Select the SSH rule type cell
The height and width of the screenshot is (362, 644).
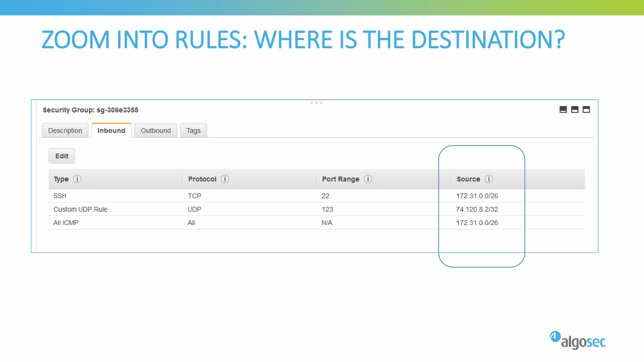pyautogui.click(x=60, y=196)
